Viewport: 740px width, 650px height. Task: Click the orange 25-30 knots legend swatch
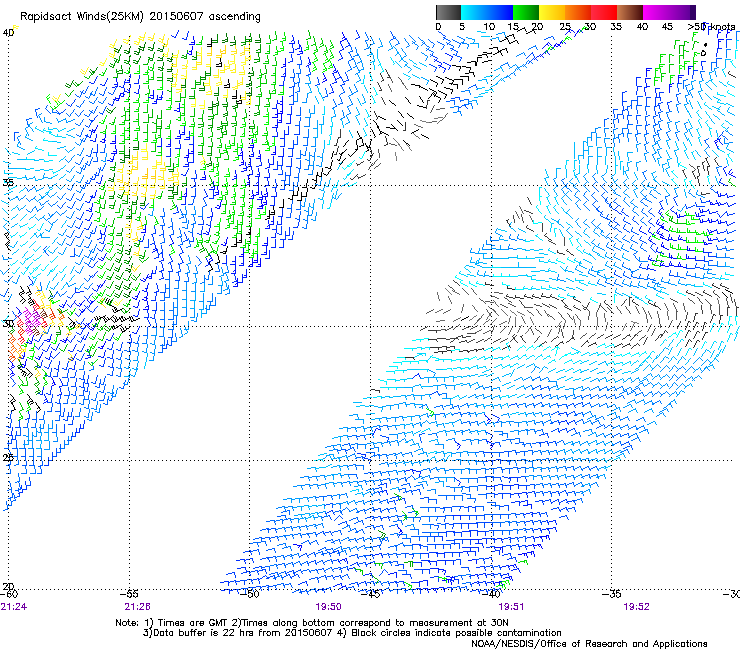pyautogui.click(x=578, y=12)
